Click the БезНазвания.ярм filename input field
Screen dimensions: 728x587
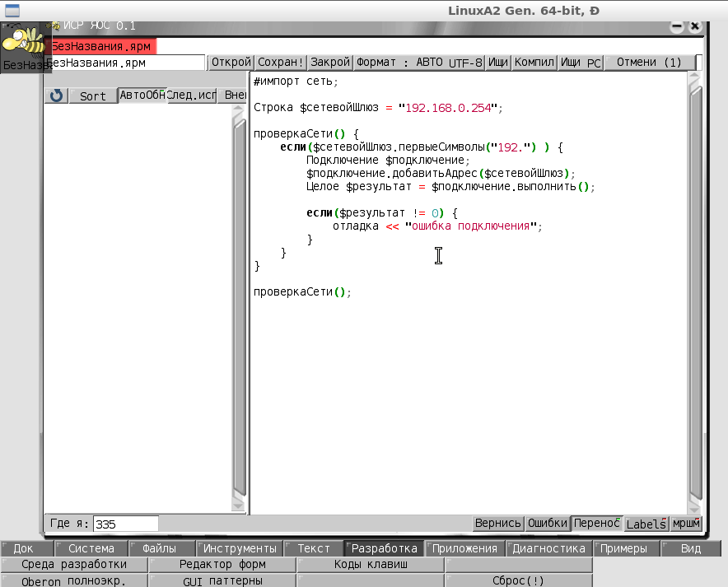(125, 63)
